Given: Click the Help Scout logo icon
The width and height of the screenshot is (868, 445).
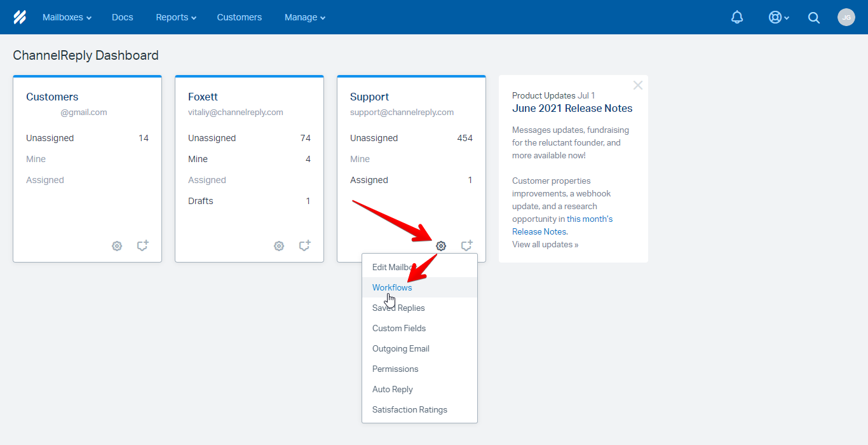Looking at the screenshot, I should coord(20,17).
